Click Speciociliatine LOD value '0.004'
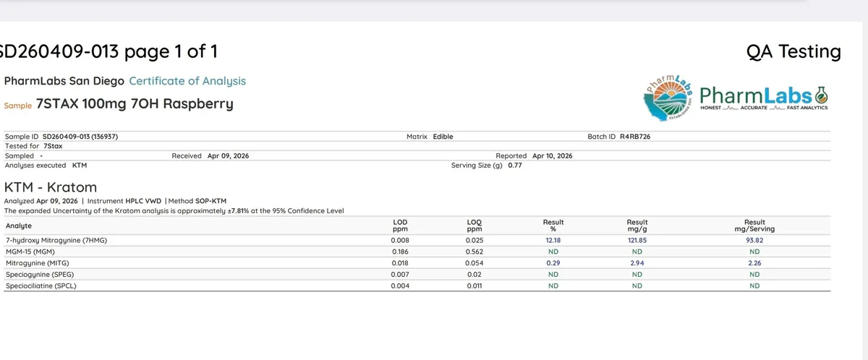The height and width of the screenshot is (360, 868). (400, 286)
